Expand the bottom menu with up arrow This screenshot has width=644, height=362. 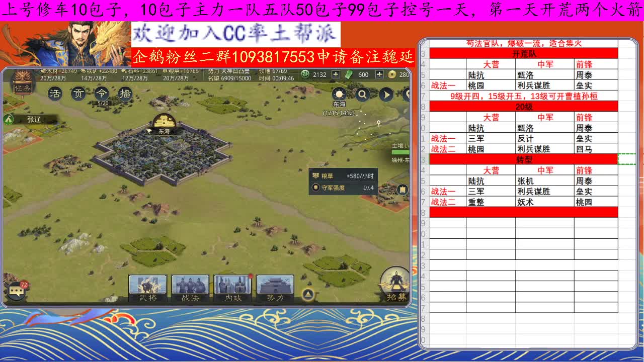(x=308, y=294)
